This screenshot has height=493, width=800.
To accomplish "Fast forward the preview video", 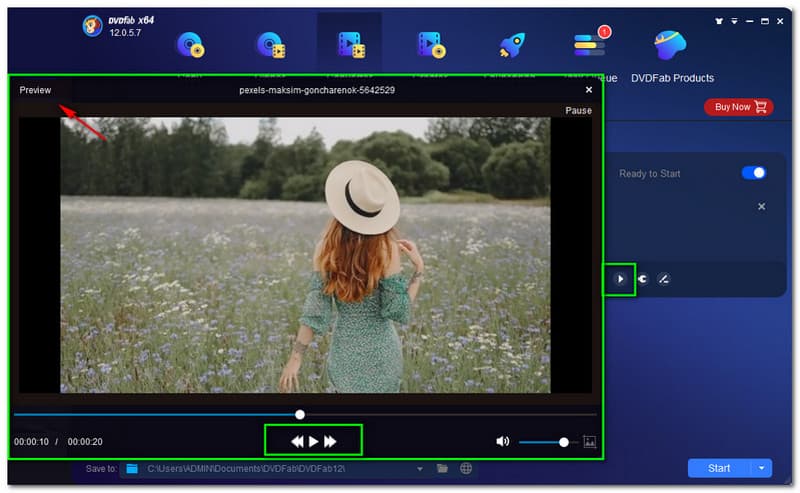I will click(x=330, y=441).
